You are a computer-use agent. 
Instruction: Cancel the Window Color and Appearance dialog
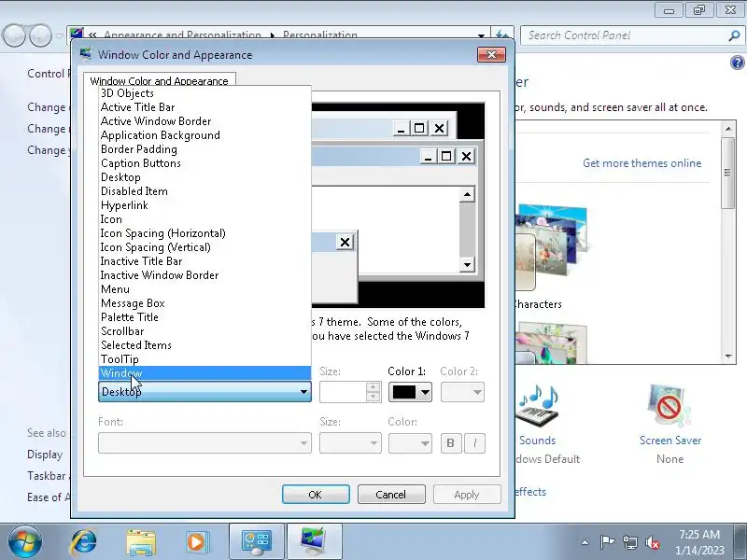tap(391, 495)
